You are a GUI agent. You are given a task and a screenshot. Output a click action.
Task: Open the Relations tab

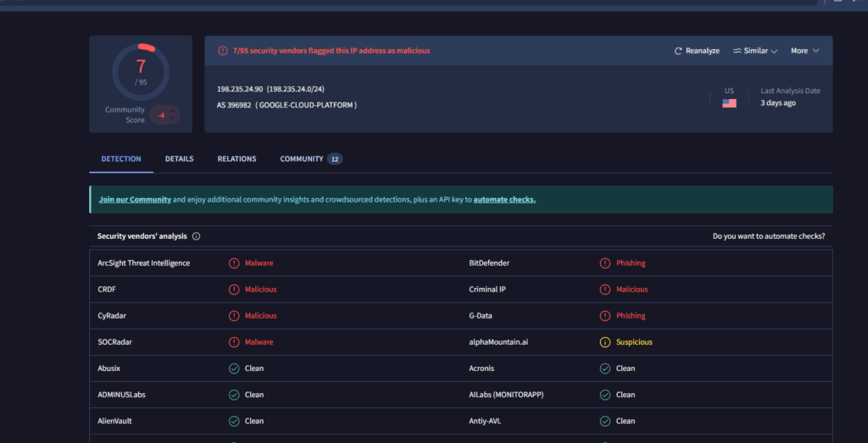[x=236, y=159]
